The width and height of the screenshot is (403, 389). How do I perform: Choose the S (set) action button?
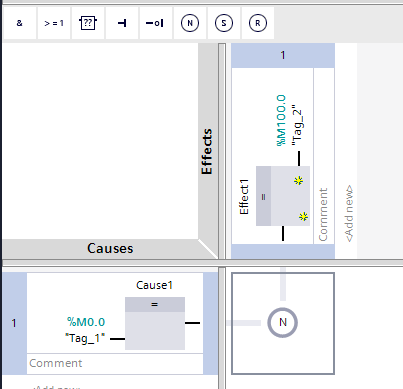[x=224, y=23]
